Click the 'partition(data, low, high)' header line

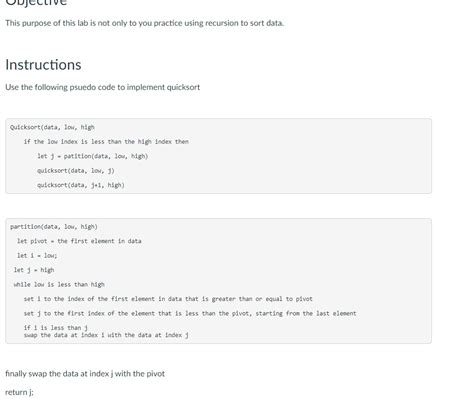54,227
